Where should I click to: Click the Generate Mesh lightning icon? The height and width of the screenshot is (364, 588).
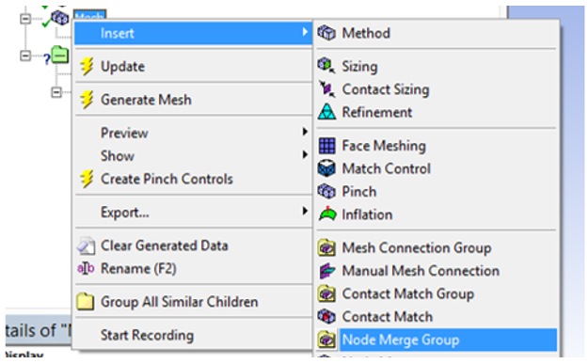(x=87, y=100)
